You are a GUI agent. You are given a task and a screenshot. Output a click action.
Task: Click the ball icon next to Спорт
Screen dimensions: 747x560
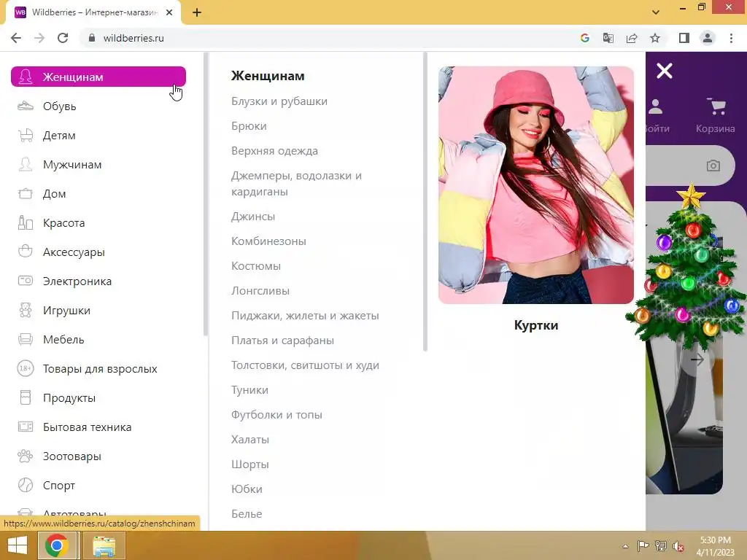[26, 485]
